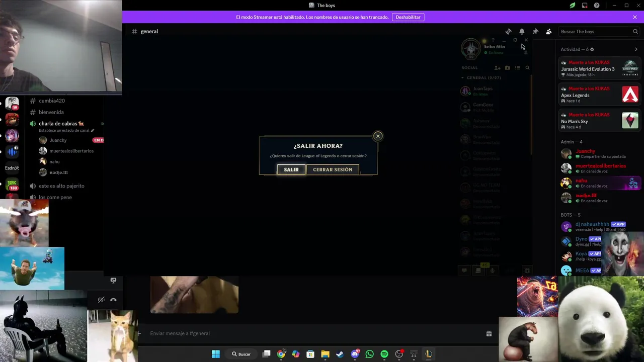Expand the Actividad panel arrow
Viewport: 644px width, 362px height.
pos(636,49)
